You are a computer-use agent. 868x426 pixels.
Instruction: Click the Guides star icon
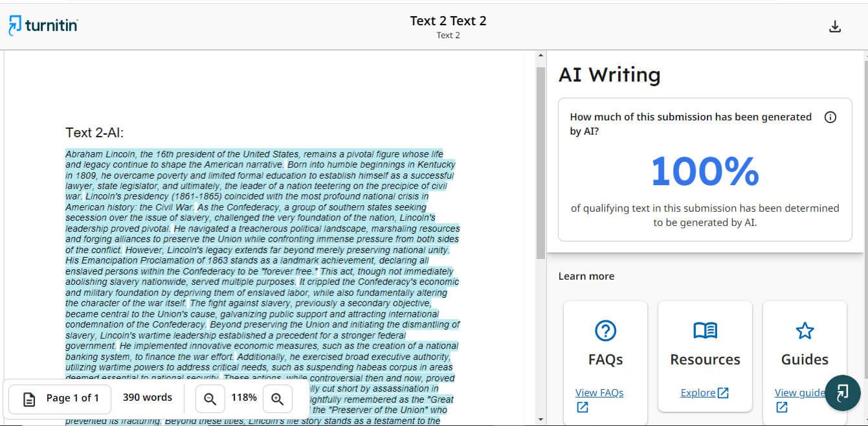tap(805, 331)
